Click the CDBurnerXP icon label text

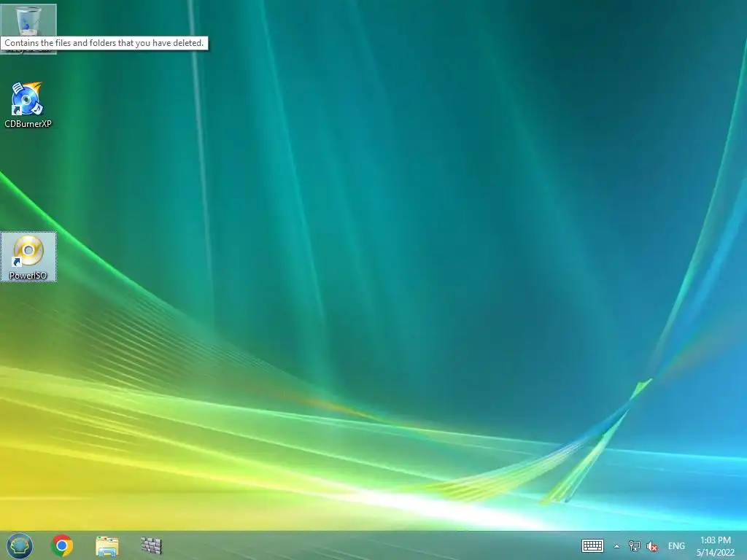(28, 124)
